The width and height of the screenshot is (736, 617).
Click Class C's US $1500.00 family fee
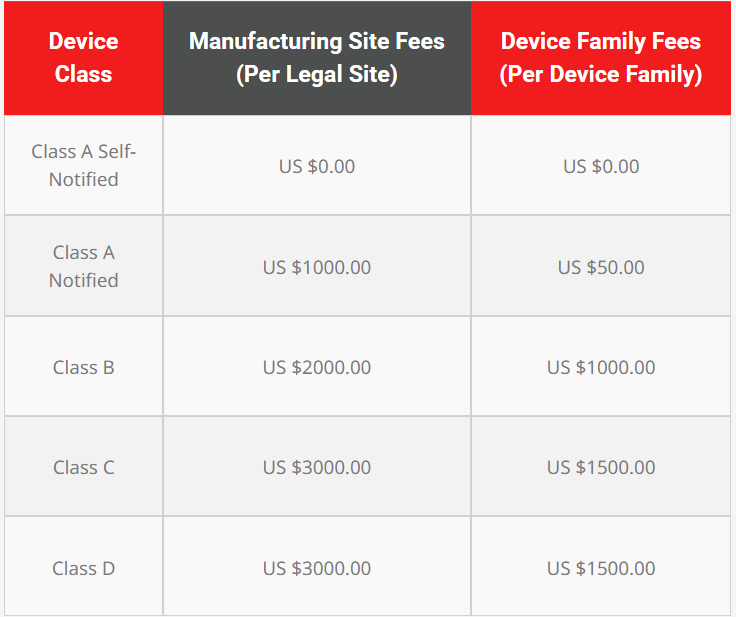coord(601,467)
